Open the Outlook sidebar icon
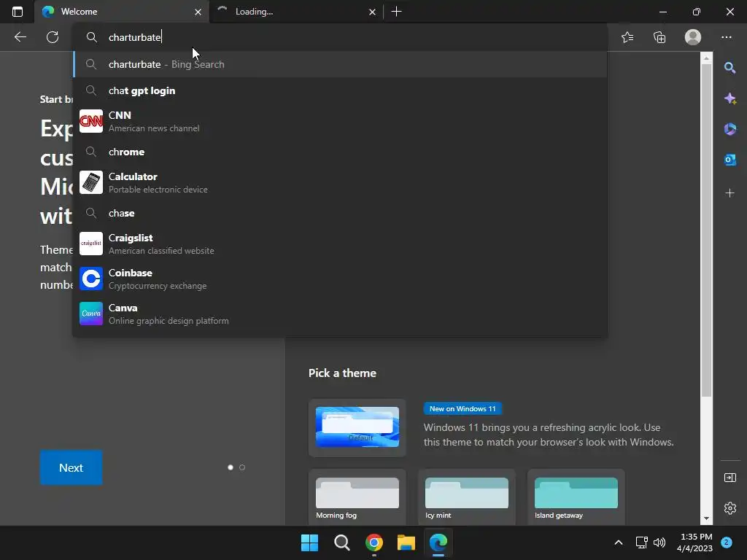This screenshot has width=747, height=560. click(x=729, y=160)
